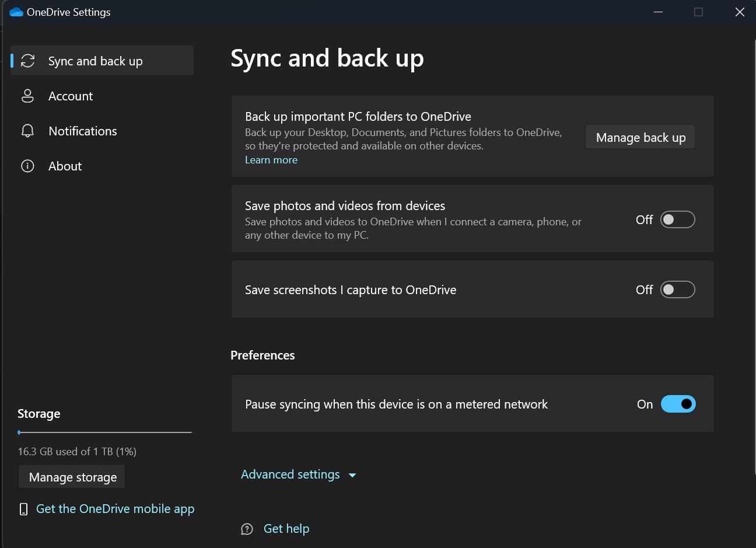This screenshot has height=548, width=756.
Task: Click the Preferences heading
Action: (x=262, y=355)
